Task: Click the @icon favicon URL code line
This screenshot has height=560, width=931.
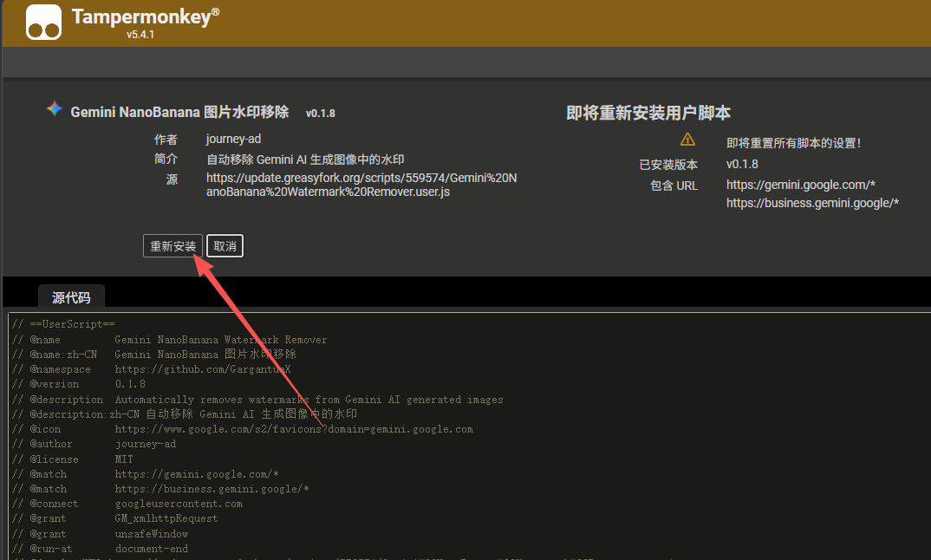Action: click(x=294, y=429)
